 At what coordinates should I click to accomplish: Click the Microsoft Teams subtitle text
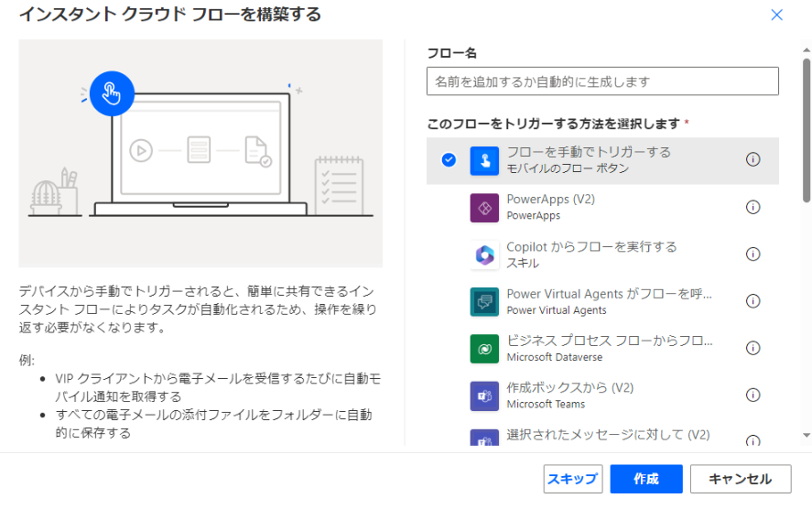tap(546, 405)
